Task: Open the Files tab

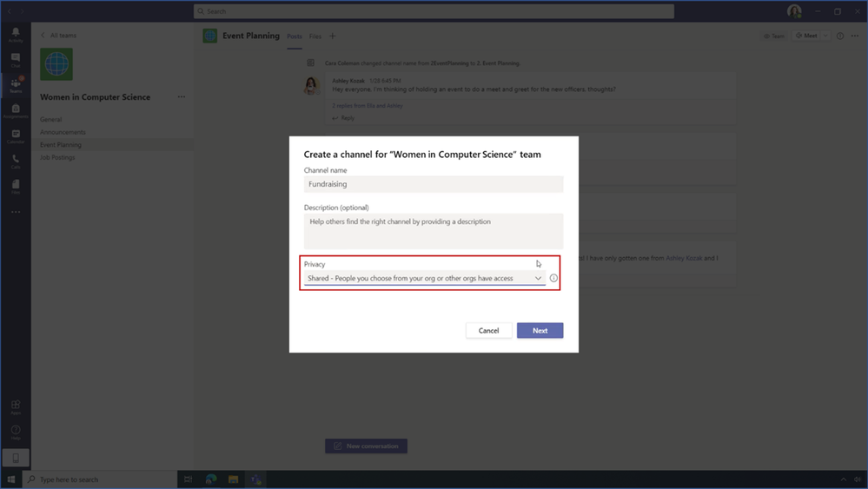Action: [x=315, y=36]
